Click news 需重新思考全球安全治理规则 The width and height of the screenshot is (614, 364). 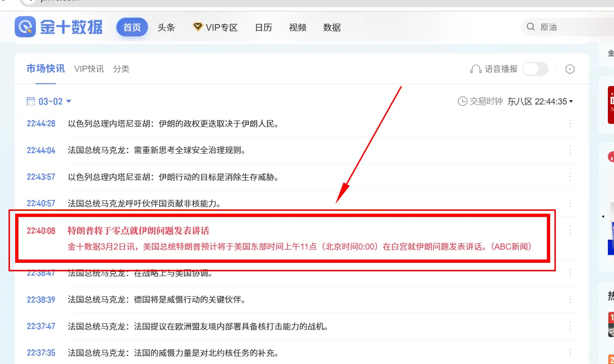(157, 150)
